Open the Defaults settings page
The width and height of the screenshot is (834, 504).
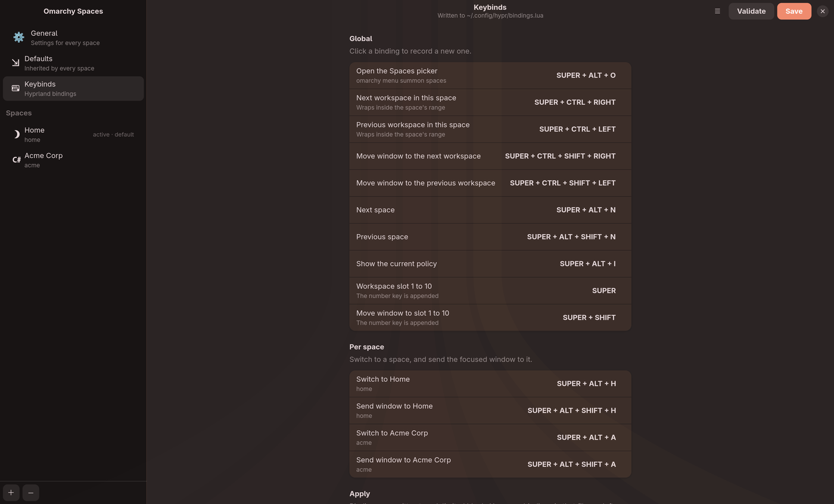(x=73, y=63)
